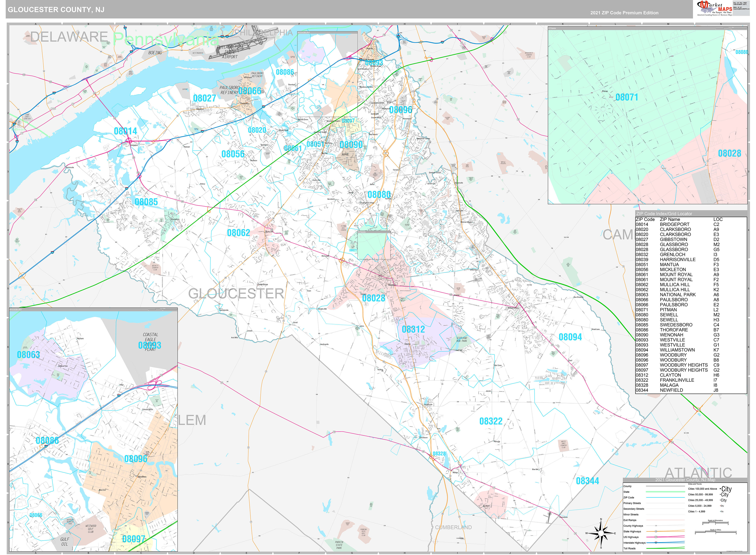
Task: Click the CUMBERLAND county label
Action: pyautogui.click(x=454, y=527)
